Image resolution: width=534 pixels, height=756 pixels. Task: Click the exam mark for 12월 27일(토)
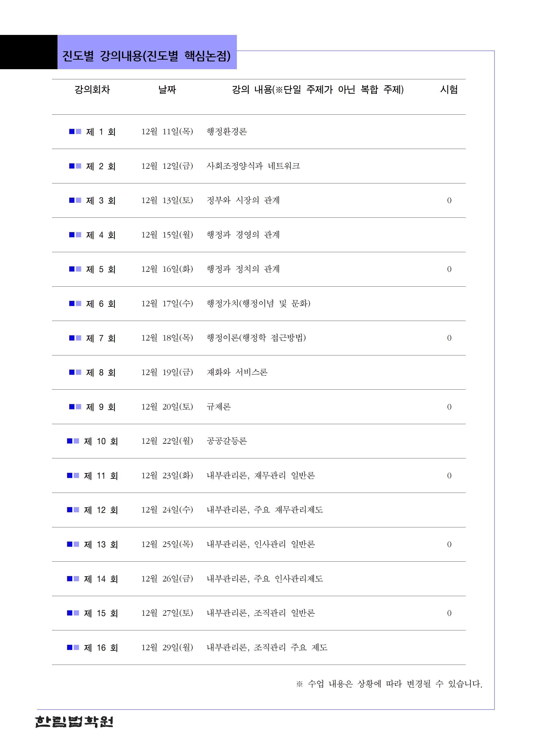pos(449,613)
